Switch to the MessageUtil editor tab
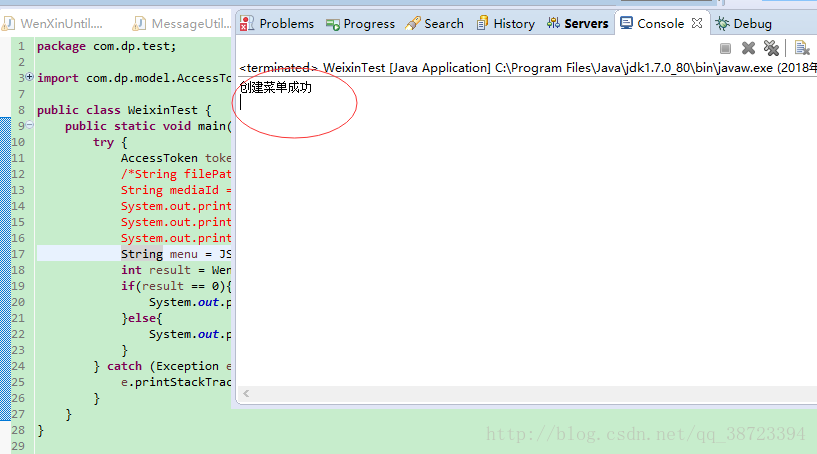817x454 pixels. click(181, 23)
